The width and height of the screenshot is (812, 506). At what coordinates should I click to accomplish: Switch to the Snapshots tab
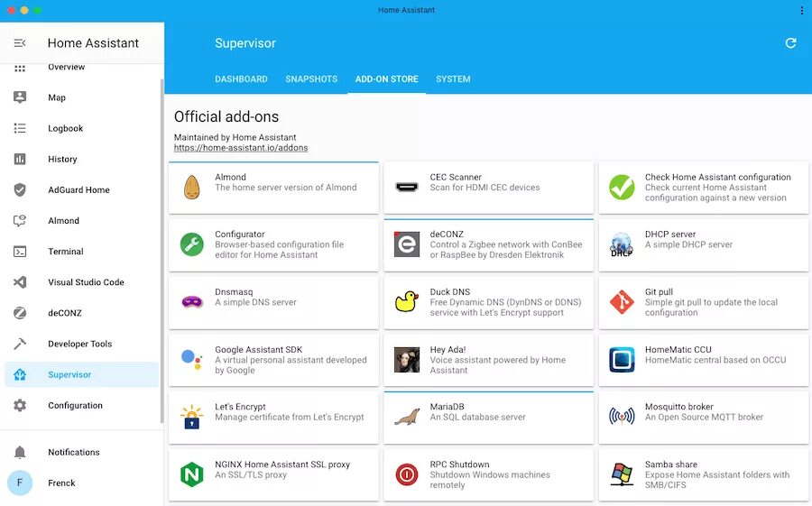click(311, 79)
